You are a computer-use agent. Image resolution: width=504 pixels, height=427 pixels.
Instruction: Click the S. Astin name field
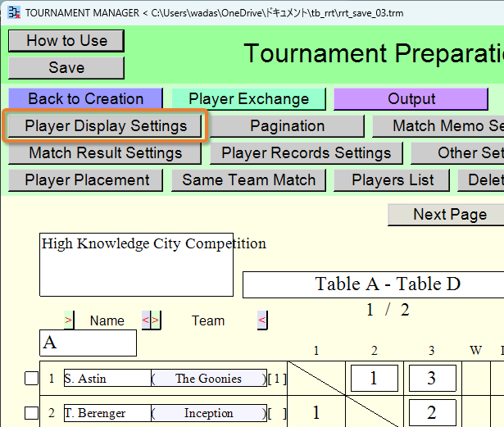[107, 378]
